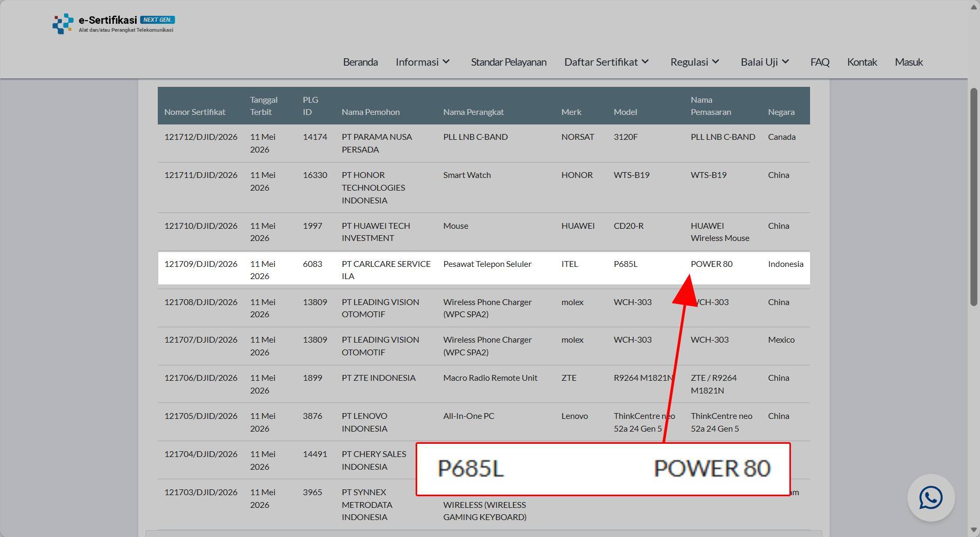This screenshot has height=537, width=980.
Task: Expand the Regulasi dropdown menu
Action: (695, 62)
